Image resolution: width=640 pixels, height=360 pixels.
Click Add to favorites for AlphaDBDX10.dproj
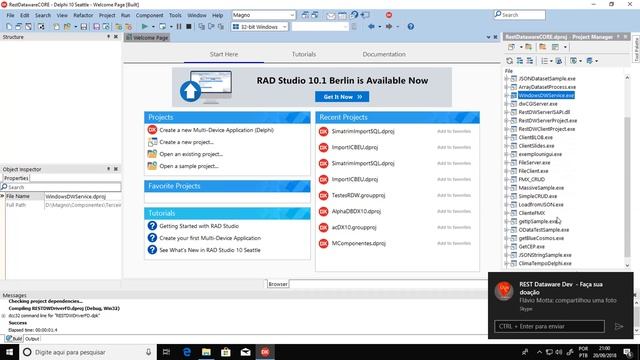[x=454, y=211]
